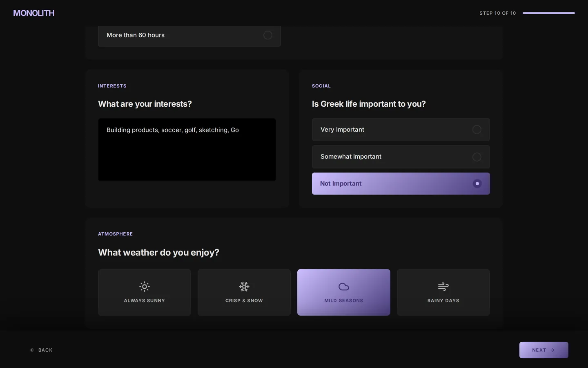Click the snowflake icon for Crisp & Snow
The image size is (588, 368).
point(244,287)
